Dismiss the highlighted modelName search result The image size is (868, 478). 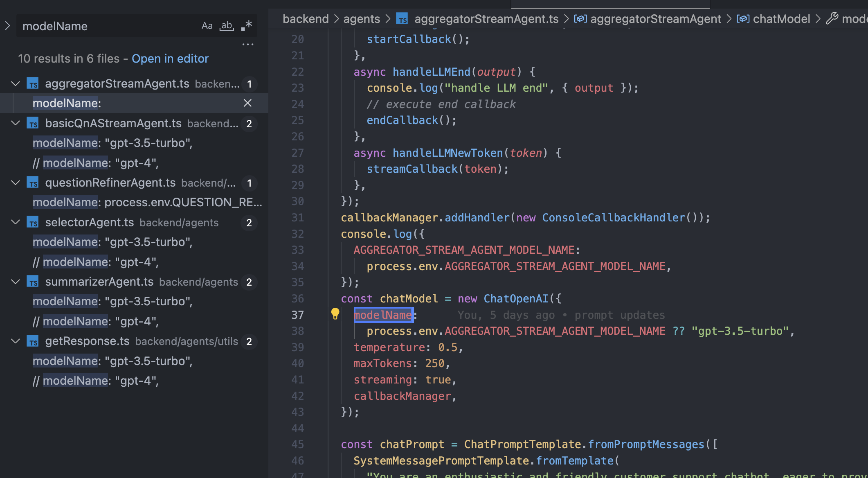click(x=247, y=103)
